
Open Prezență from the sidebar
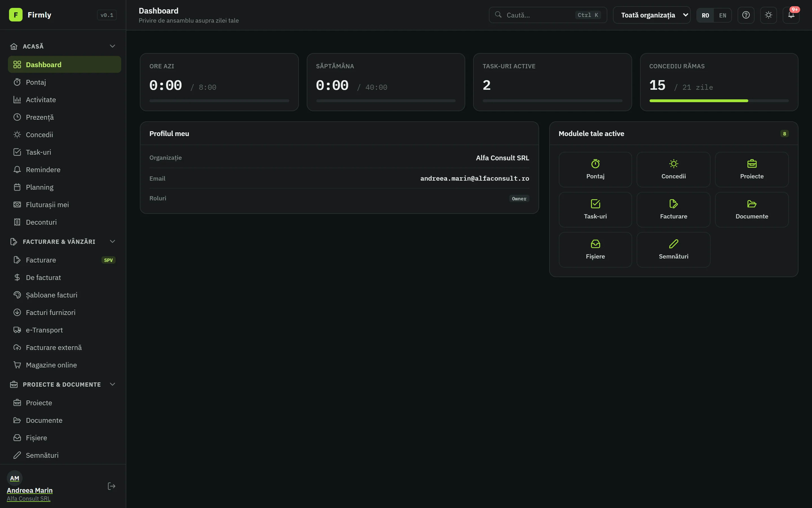point(64,117)
